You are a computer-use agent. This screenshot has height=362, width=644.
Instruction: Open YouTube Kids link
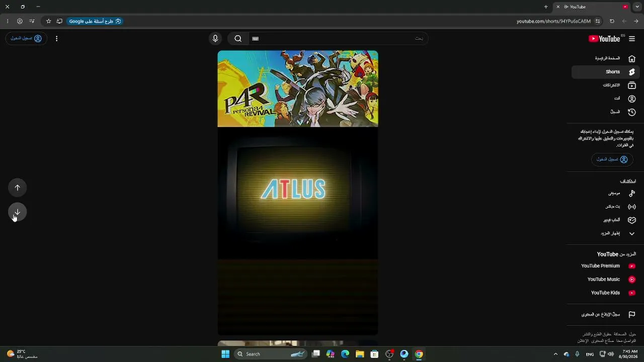[x=606, y=293]
